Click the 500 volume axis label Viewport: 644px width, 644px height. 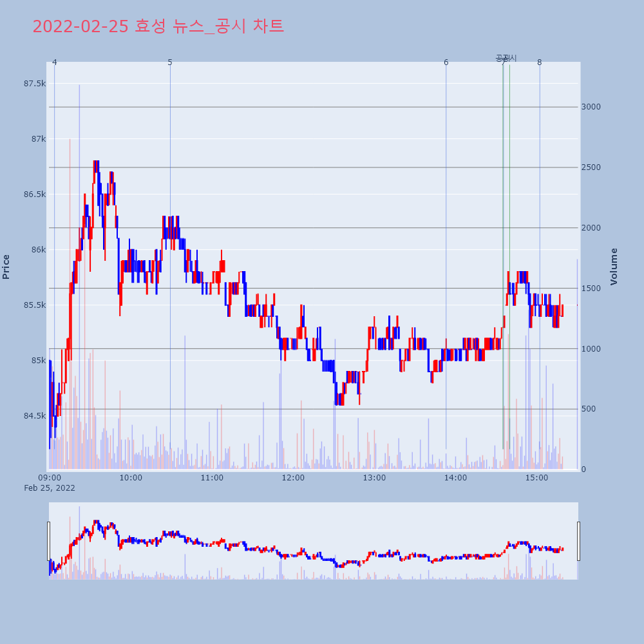click(x=589, y=409)
